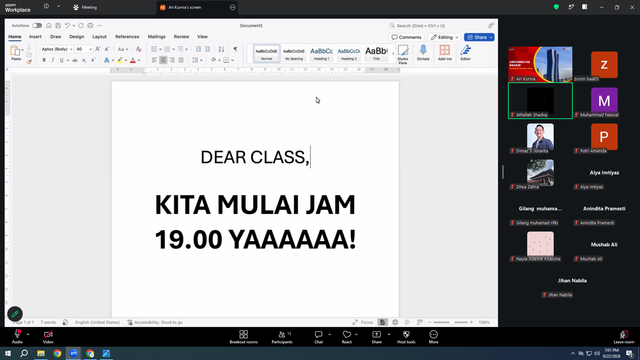Screen dimensions: 640x360
Task: Click Leave room in Zoom
Action: (624, 337)
